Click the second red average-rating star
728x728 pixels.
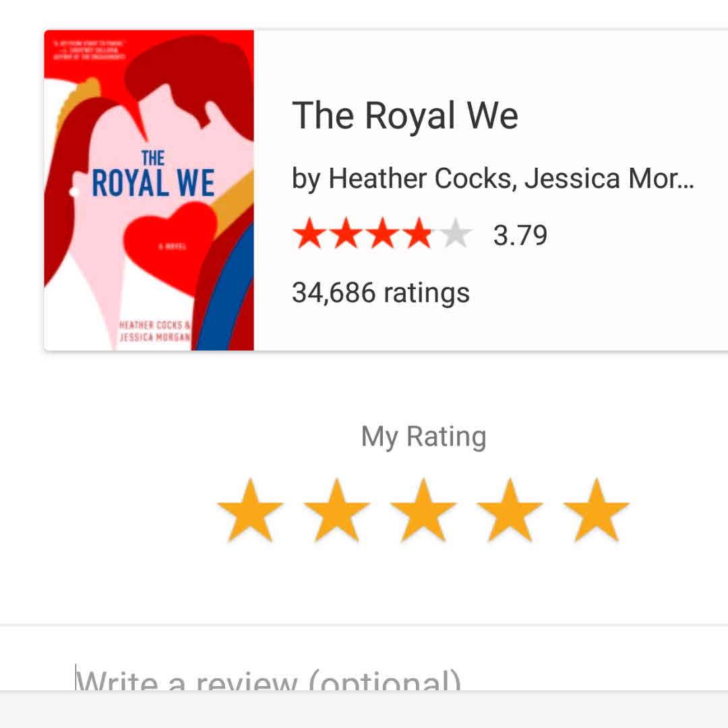(x=346, y=233)
